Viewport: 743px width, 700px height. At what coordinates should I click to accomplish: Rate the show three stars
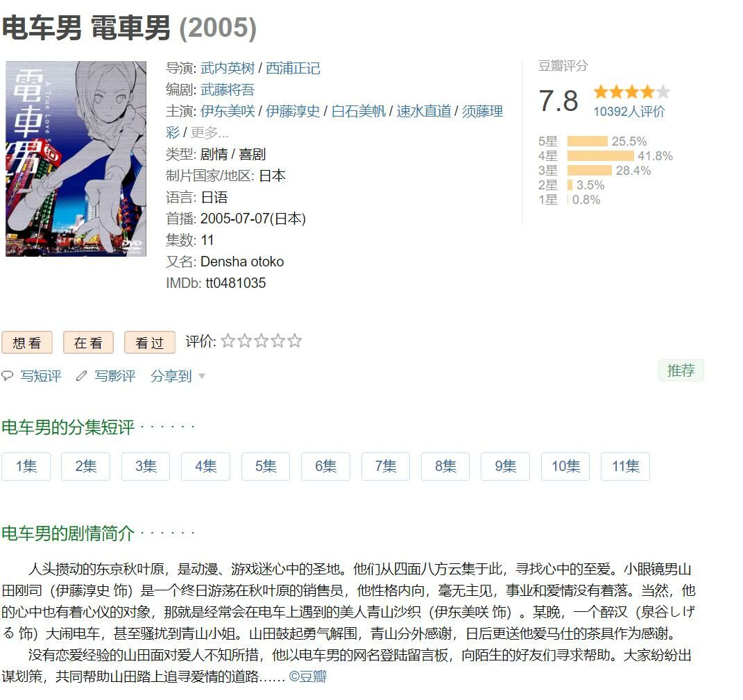[261, 341]
